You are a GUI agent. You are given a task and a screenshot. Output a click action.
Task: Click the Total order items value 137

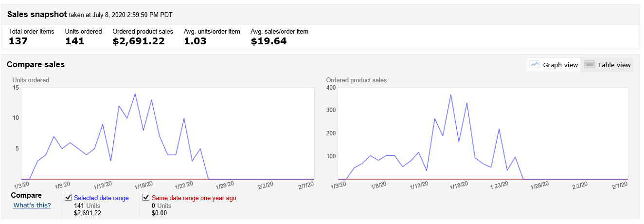click(18, 41)
